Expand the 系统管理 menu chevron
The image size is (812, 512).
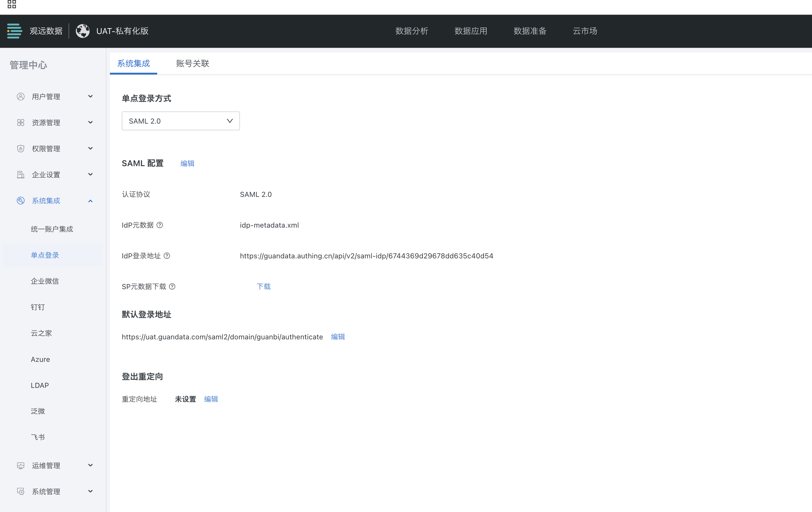pos(90,491)
